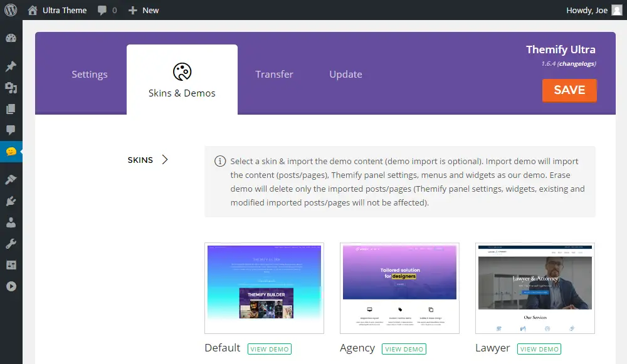Viewport: 627px width, 364px height.
Task: Click the New content plus button
Action: [x=144, y=11]
